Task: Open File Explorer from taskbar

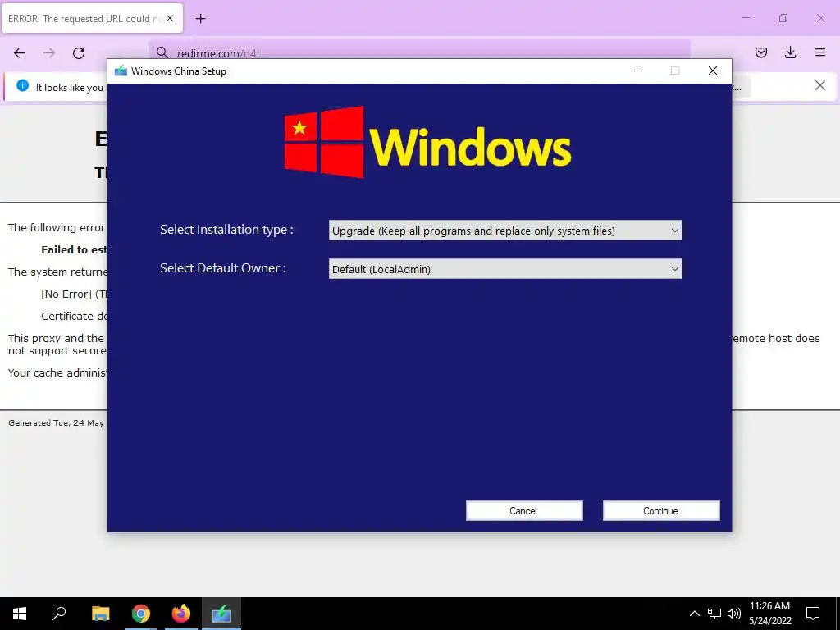Action: (x=100, y=614)
